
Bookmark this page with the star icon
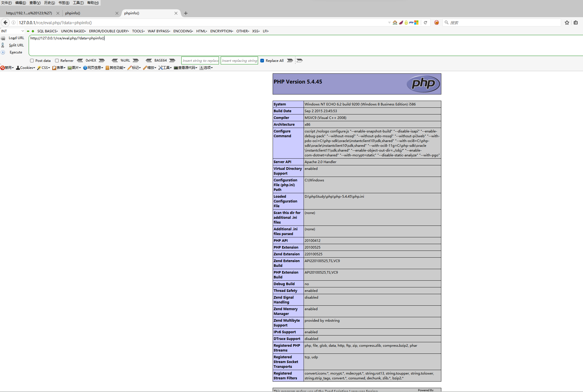coord(567,22)
